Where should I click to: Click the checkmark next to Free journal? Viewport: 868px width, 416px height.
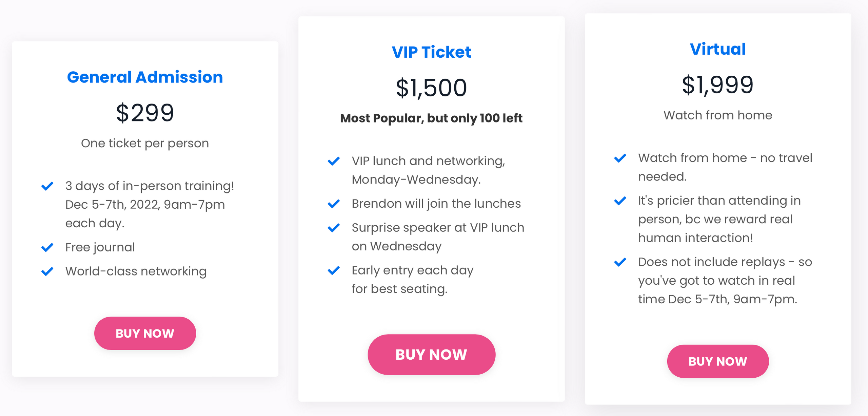[x=47, y=247]
